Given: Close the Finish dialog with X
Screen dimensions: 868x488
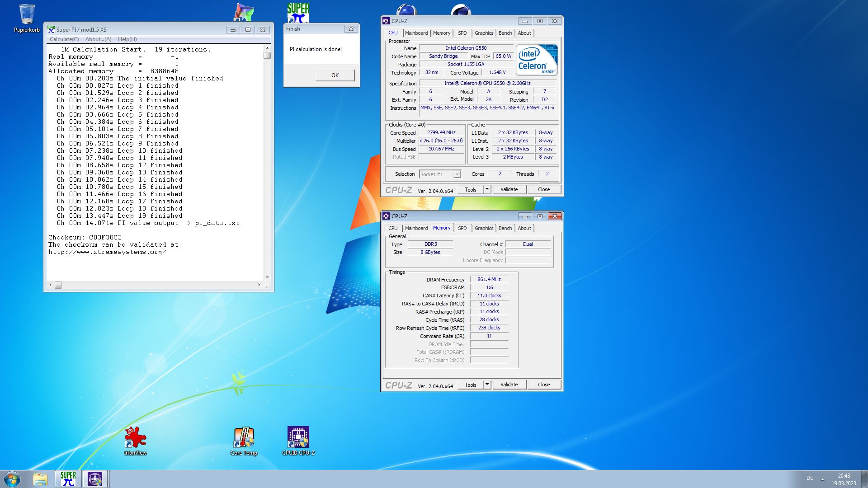Looking at the screenshot, I should tap(351, 28).
